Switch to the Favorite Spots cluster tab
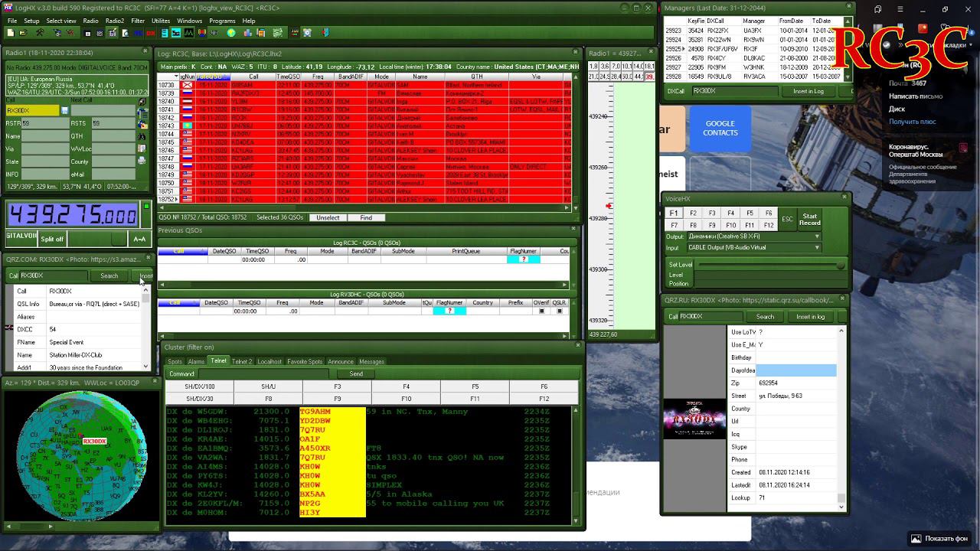Image resolution: width=980 pixels, height=551 pixels. (305, 361)
